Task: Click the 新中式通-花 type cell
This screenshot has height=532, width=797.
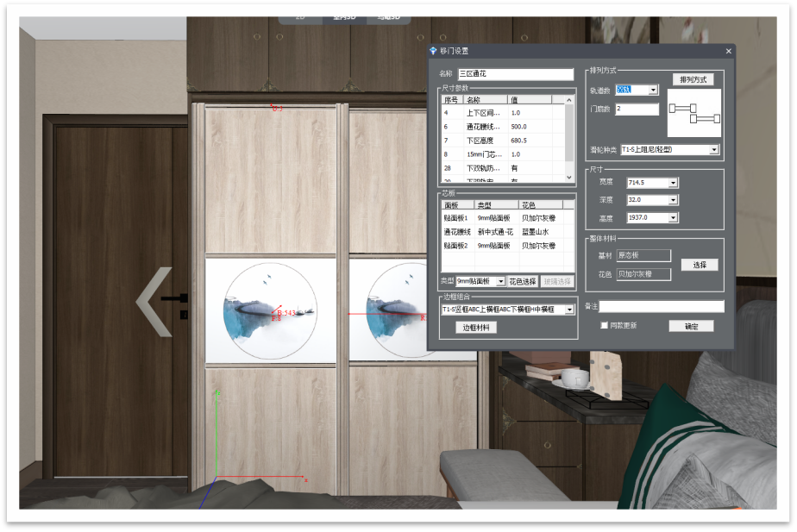Action: 495,232
